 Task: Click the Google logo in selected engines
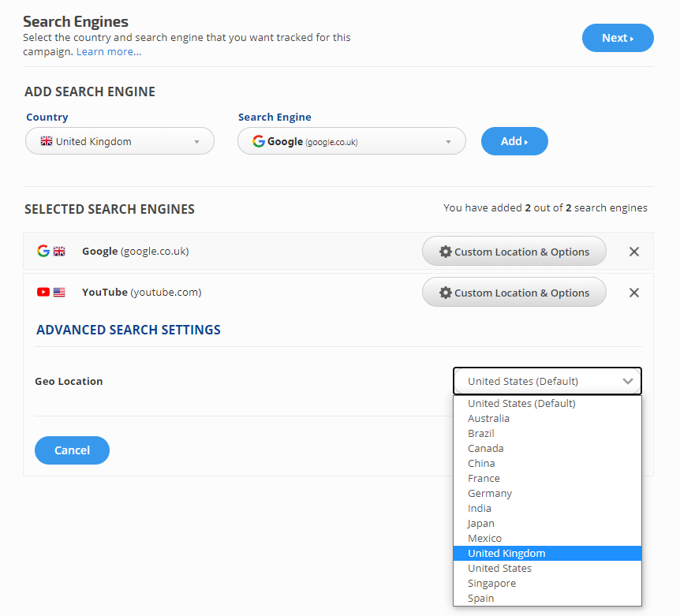click(43, 252)
